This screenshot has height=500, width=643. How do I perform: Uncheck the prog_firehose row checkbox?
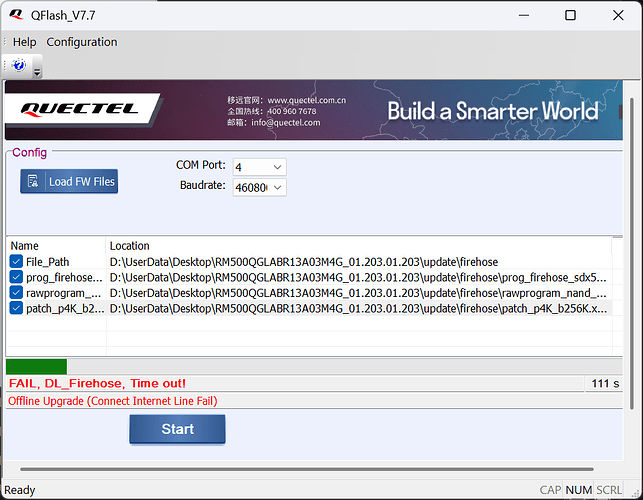[x=16, y=277]
